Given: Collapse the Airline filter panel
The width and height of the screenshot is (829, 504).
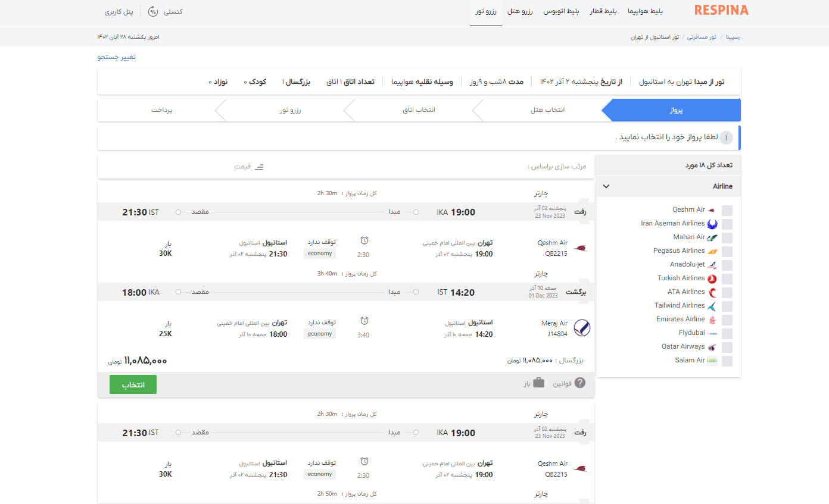Looking at the screenshot, I should 606,186.
